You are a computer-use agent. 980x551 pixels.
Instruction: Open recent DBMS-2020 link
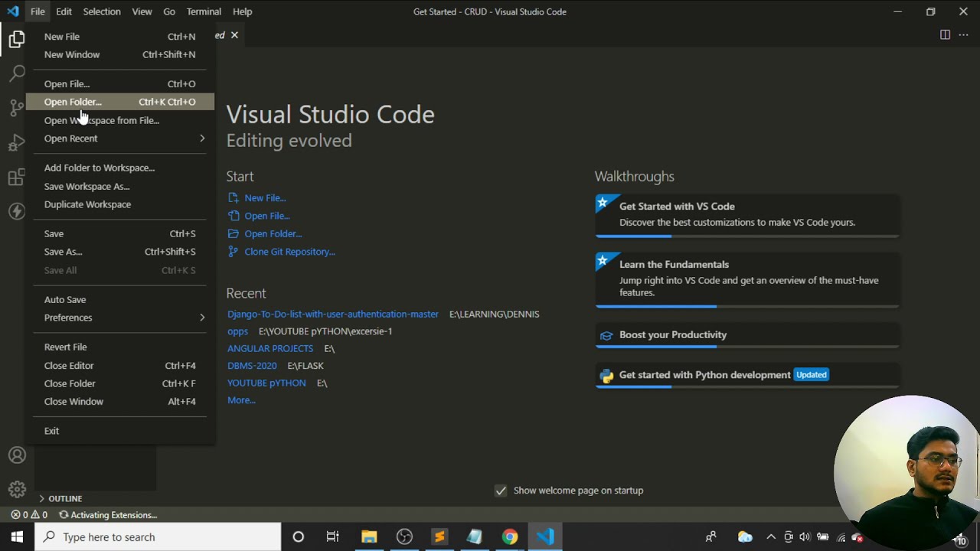[252, 366]
